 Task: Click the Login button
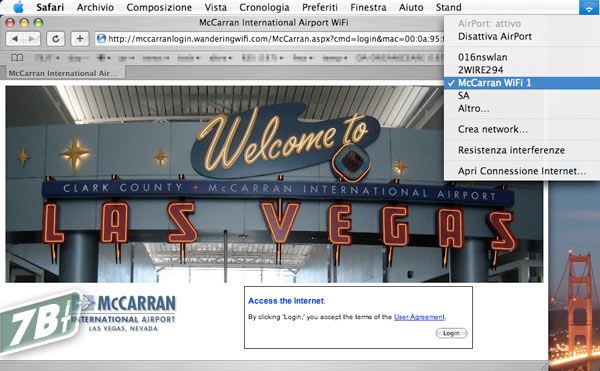tap(452, 333)
